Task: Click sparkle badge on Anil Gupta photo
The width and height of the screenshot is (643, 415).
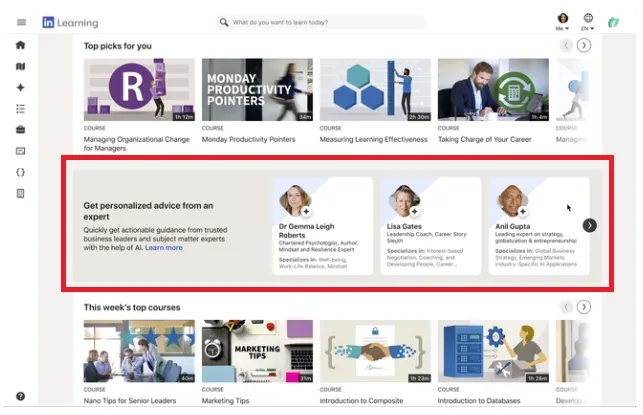Action: (x=522, y=212)
